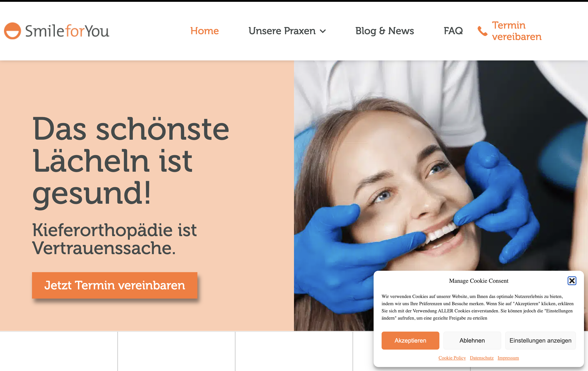Screen dimensions: 588x371
Task: Open the Cookie Policy link
Action: (x=452, y=358)
